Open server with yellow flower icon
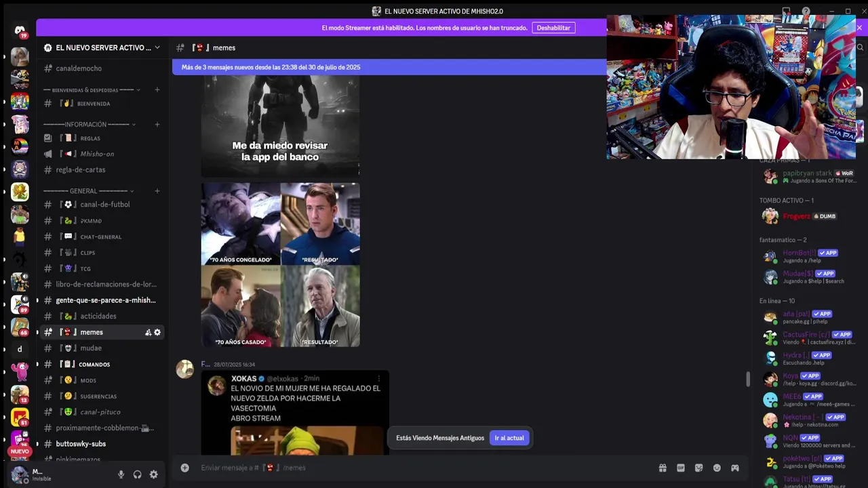Image resolution: width=868 pixels, height=488 pixels. [20, 192]
